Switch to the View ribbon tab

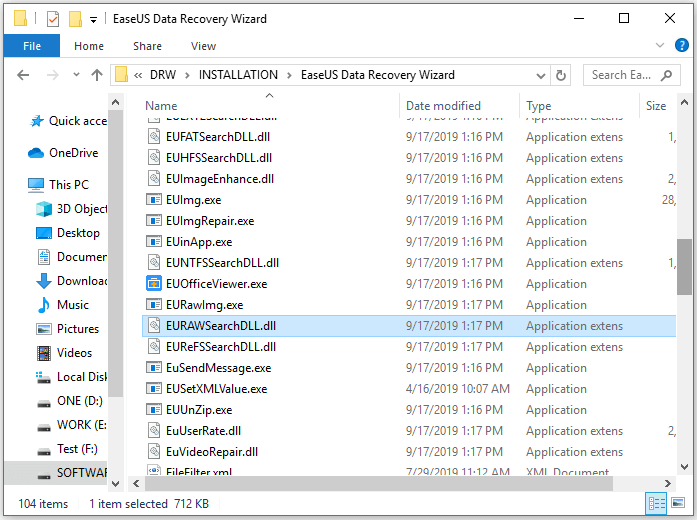203,46
